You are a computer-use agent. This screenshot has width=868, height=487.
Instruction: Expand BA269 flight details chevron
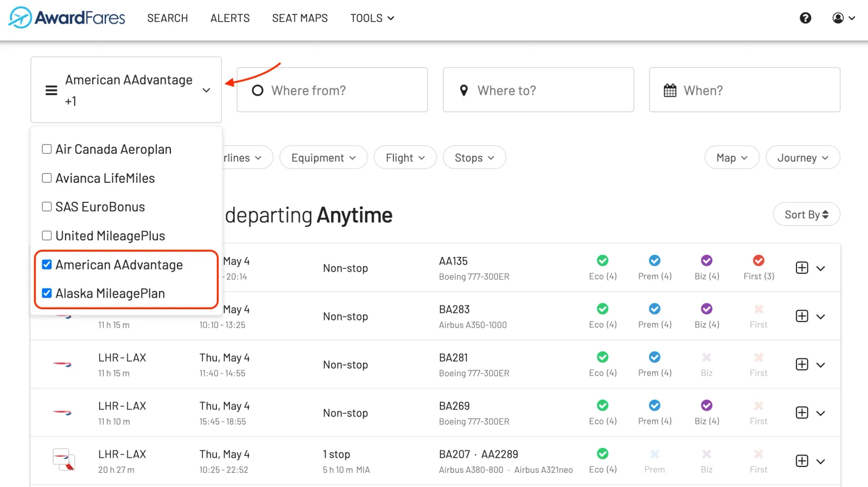coord(821,413)
